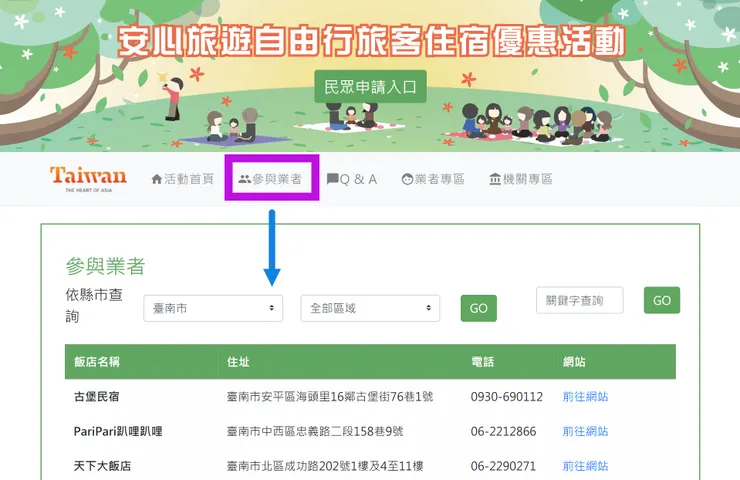Image resolution: width=740 pixels, height=480 pixels.
Task: Open the 參與業者 menu item
Action: 270,179
